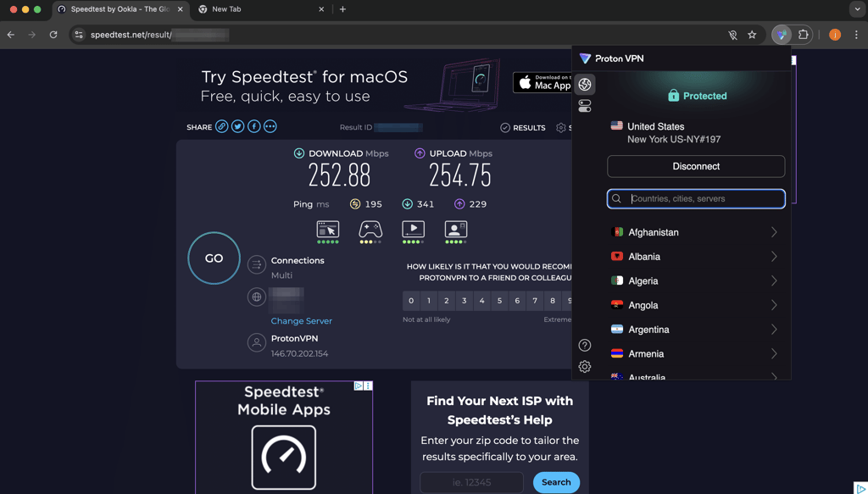
Task: Expand Armenia server list
Action: click(x=774, y=354)
